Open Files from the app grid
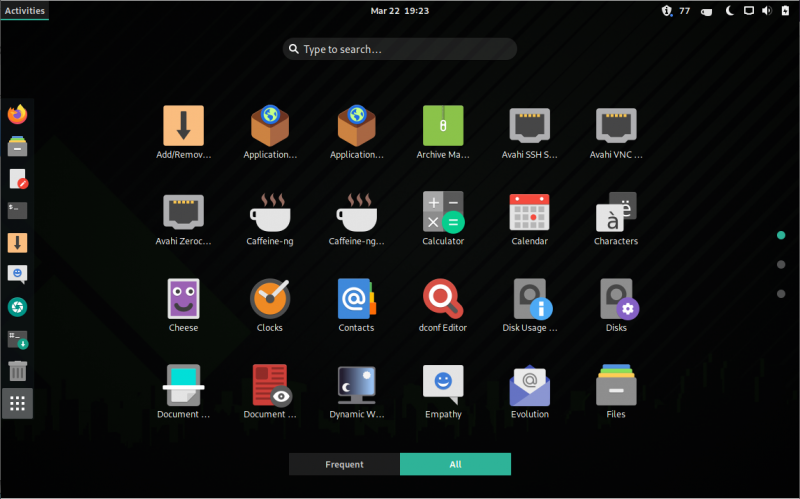This screenshot has height=499, width=800. (616, 392)
